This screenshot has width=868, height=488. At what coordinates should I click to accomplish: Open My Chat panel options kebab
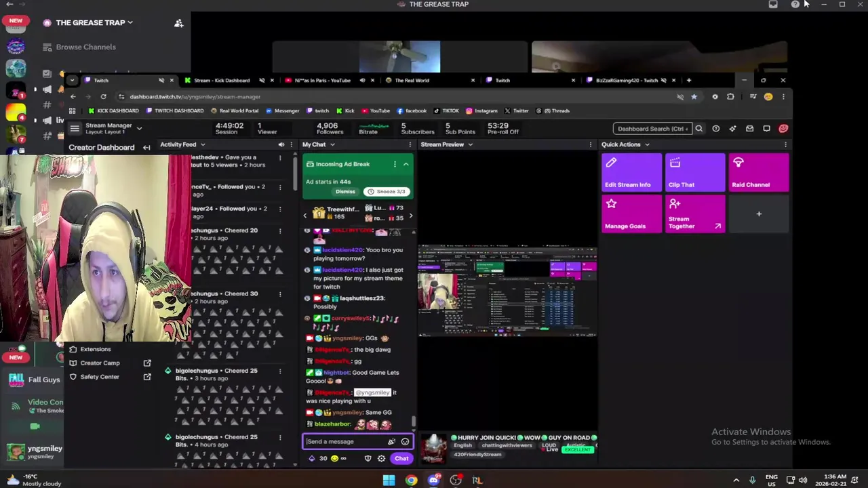[410, 144]
